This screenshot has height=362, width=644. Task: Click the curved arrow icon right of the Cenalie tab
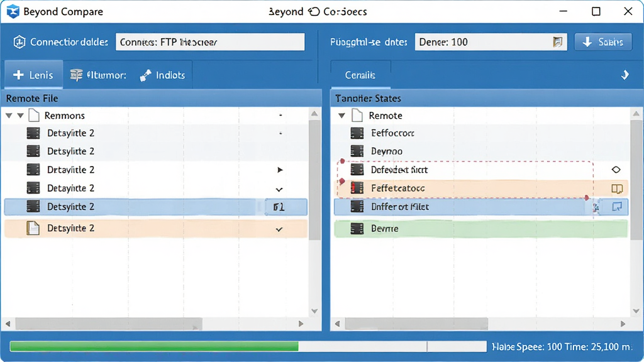pyautogui.click(x=625, y=75)
